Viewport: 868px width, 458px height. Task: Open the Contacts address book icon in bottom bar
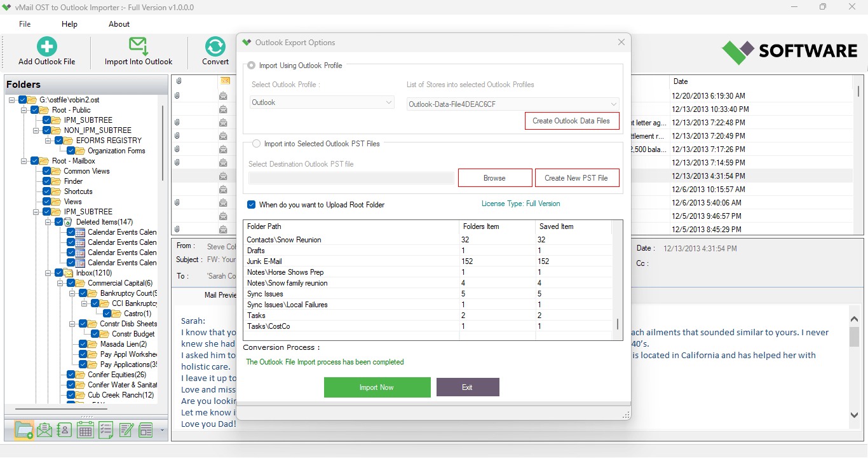coord(64,430)
